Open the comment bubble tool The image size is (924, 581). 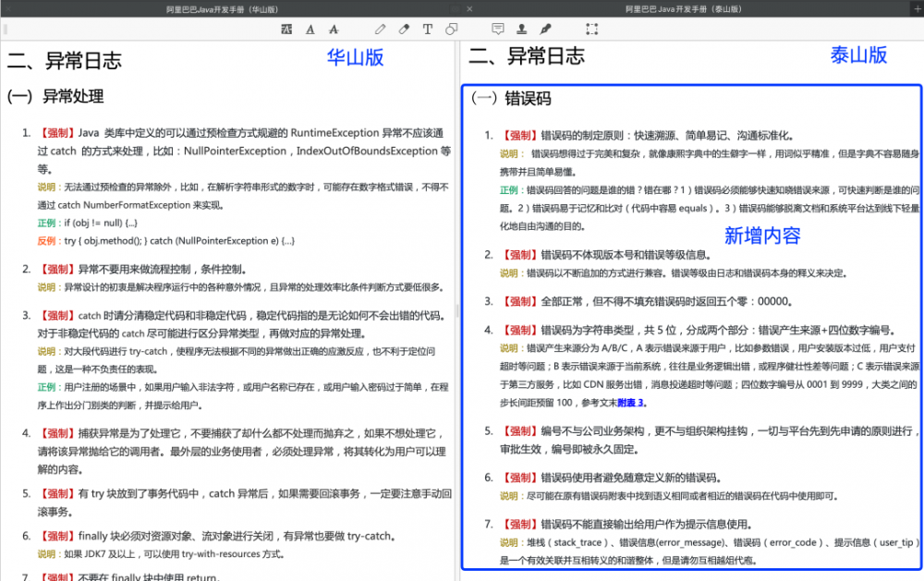(x=499, y=29)
